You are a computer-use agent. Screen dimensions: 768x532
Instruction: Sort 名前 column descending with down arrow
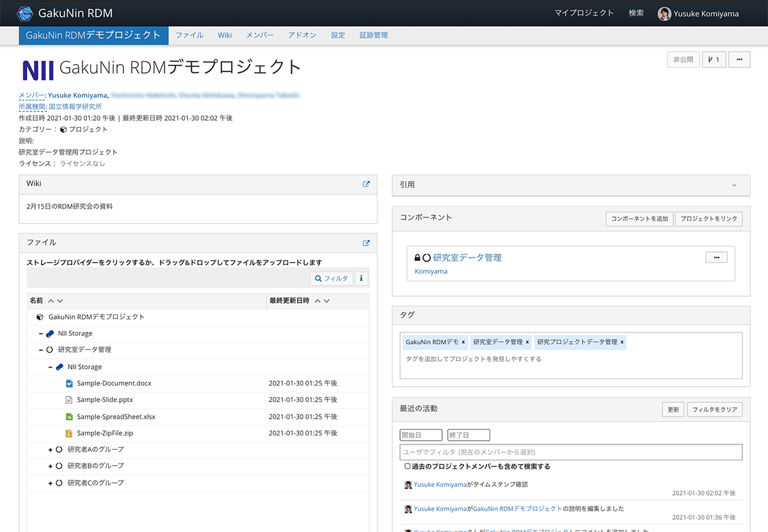tap(60, 301)
